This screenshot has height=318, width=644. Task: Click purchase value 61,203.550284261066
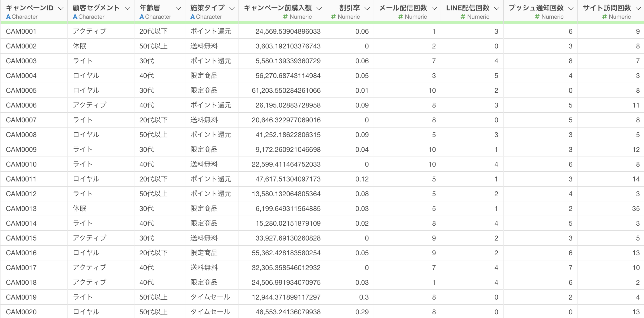coord(286,90)
